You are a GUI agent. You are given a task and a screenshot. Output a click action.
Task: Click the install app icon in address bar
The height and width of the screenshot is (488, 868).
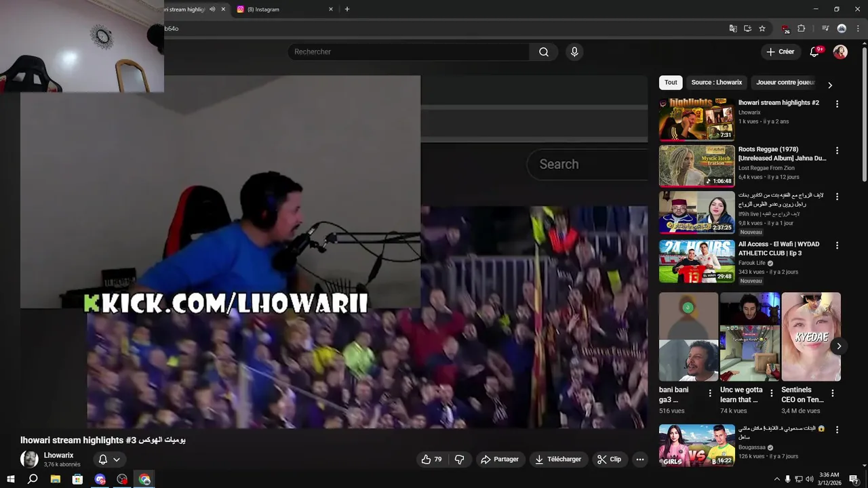[x=747, y=28]
